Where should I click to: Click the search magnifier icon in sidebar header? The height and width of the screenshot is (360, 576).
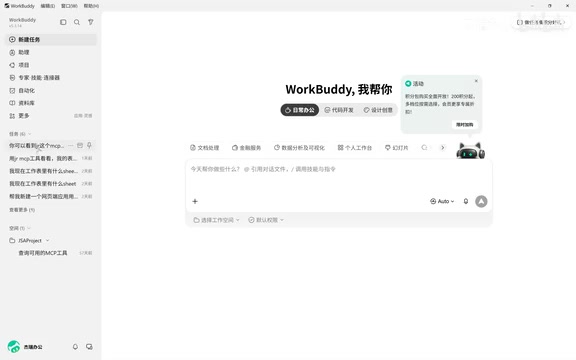tap(77, 22)
